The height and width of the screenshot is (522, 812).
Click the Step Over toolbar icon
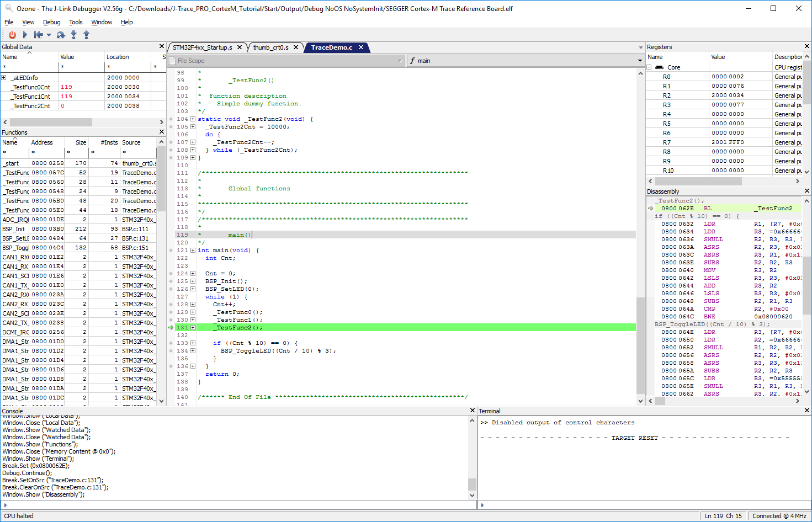[61, 35]
